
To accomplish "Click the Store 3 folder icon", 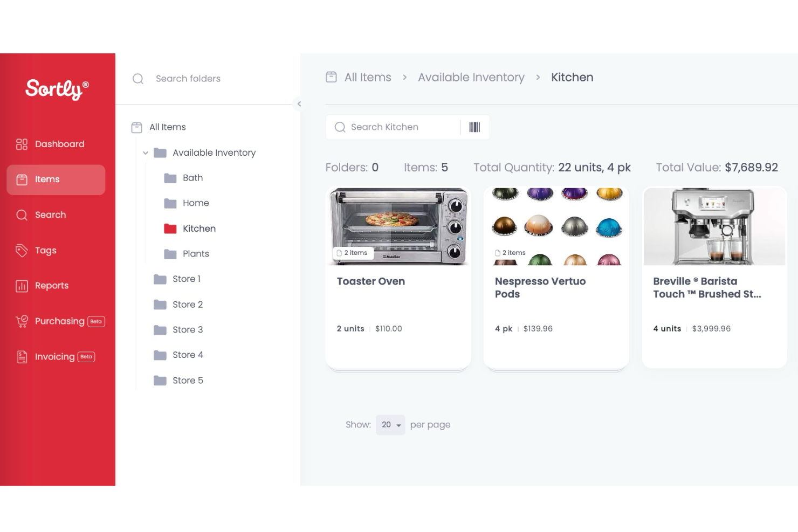I will [160, 330].
